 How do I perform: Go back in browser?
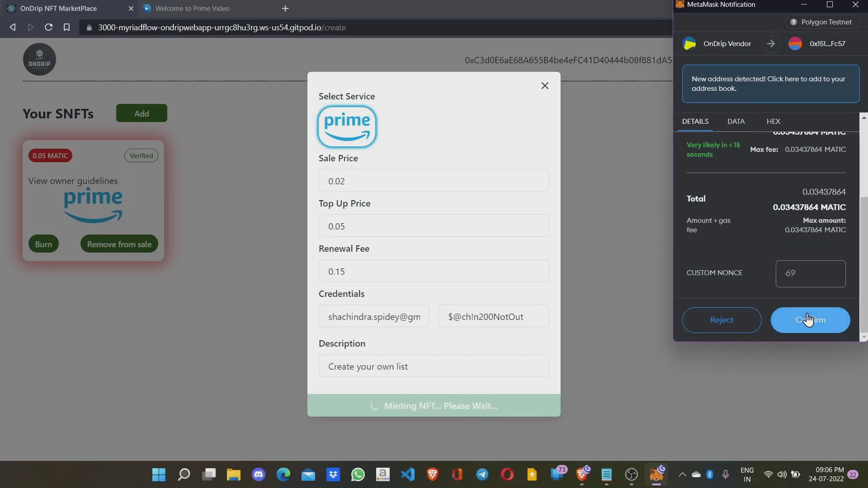click(13, 27)
